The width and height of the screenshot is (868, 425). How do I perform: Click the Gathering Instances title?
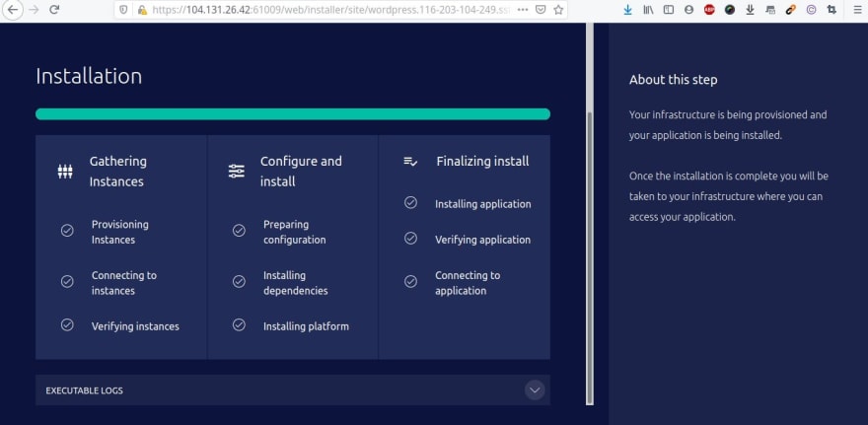click(118, 172)
